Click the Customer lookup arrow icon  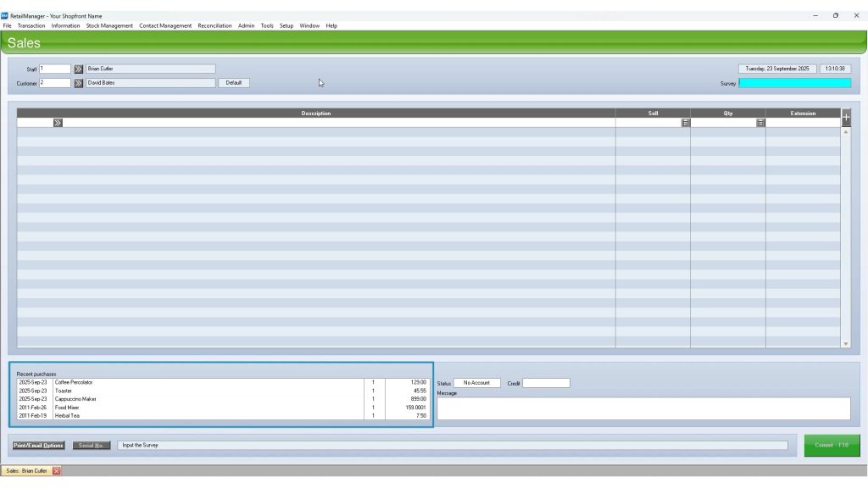[x=79, y=83]
